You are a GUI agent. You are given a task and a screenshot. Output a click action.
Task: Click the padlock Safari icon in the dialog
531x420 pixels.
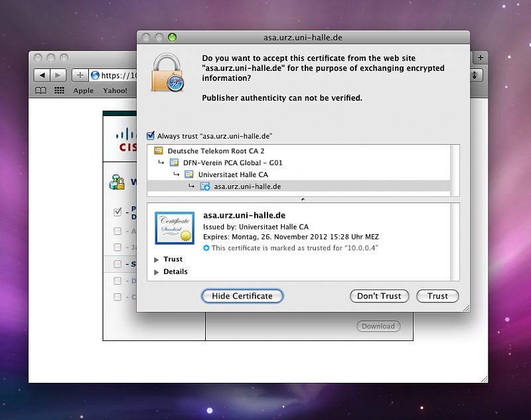(167, 73)
